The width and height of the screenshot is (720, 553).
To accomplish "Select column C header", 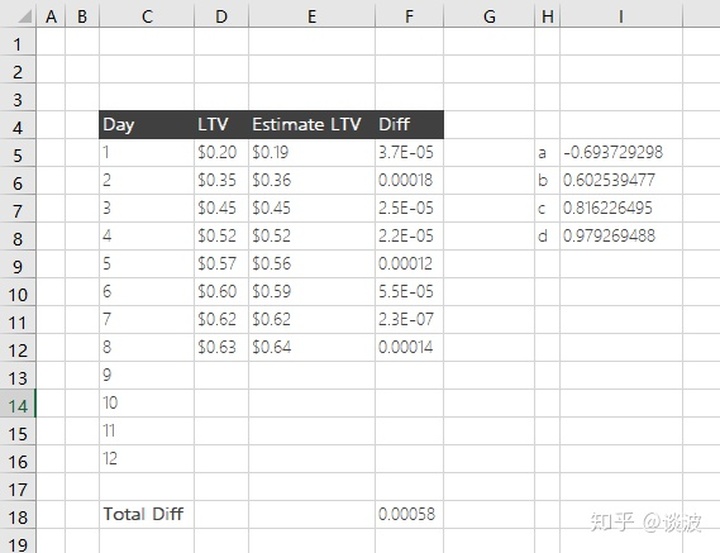I will click(x=147, y=17).
